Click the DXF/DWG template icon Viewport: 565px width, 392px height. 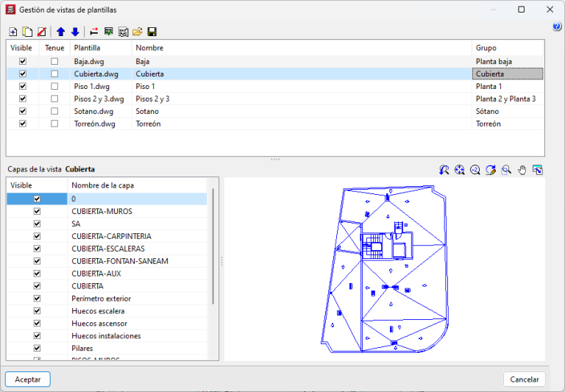[124, 32]
